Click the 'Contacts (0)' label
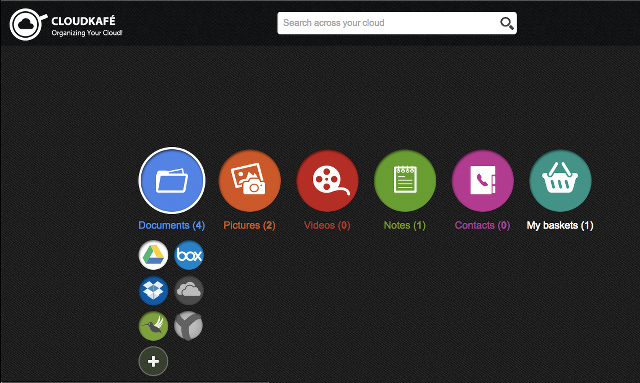The height and width of the screenshot is (383, 640). (482, 225)
